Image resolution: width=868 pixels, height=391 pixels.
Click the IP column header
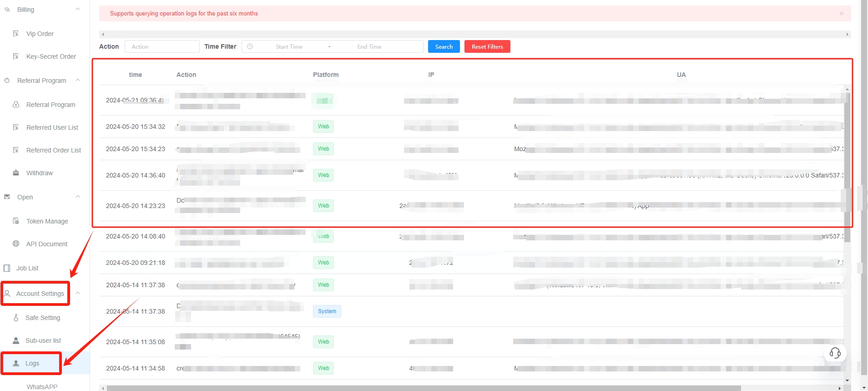[x=431, y=75]
